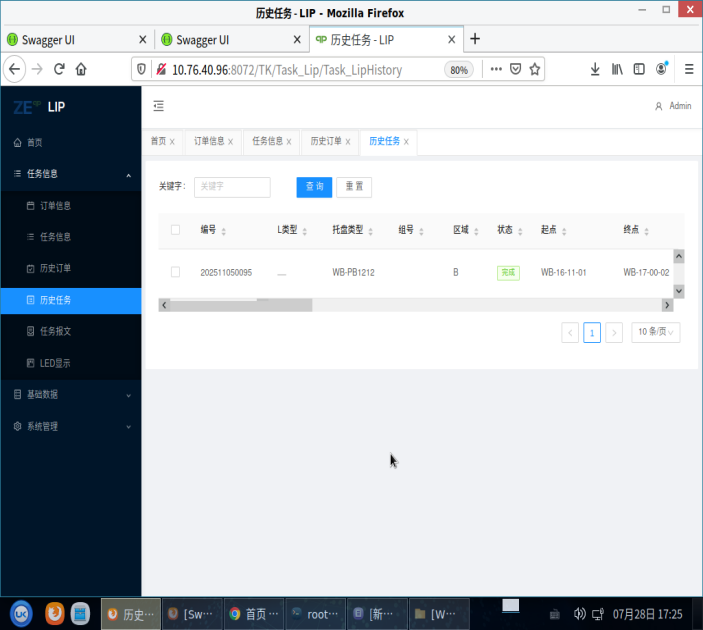
Task: Click the table scroll-right arrow
Action: point(667,305)
